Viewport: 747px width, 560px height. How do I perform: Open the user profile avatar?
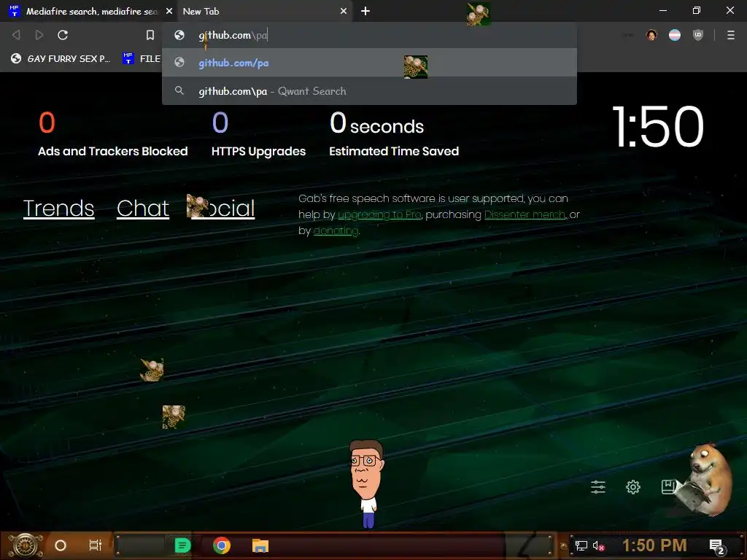click(x=651, y=35)
